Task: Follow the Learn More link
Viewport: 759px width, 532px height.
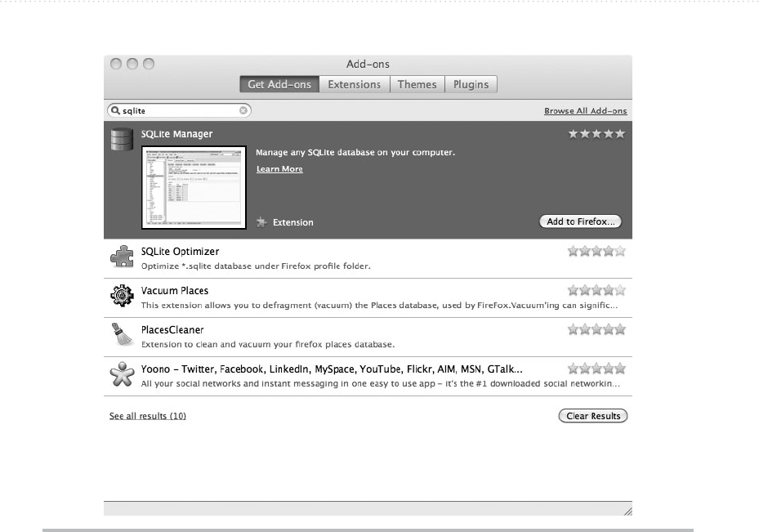Action: pos(279,169)
